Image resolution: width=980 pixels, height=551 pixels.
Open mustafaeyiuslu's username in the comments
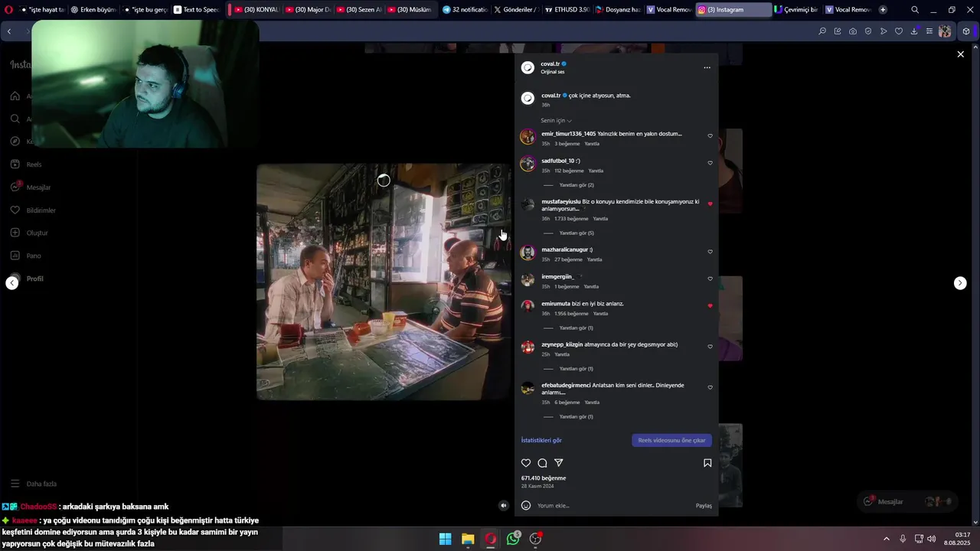tap(560, 202)
